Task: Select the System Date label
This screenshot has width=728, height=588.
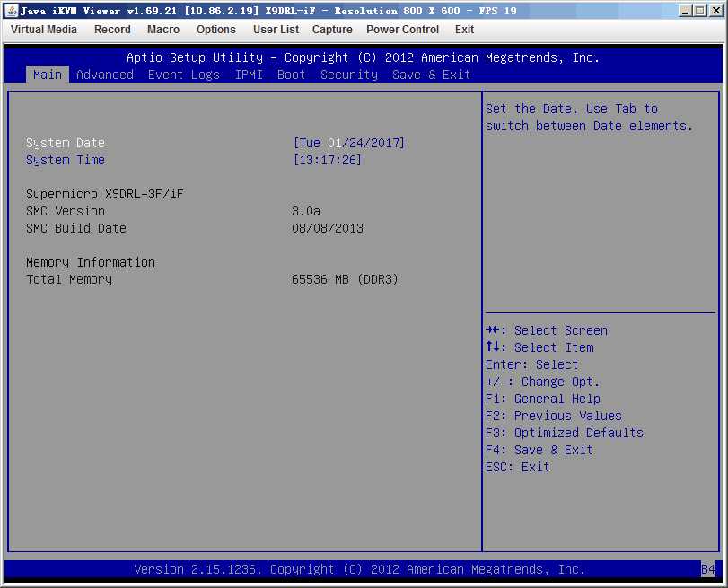Action: click(x=66, y=143)
